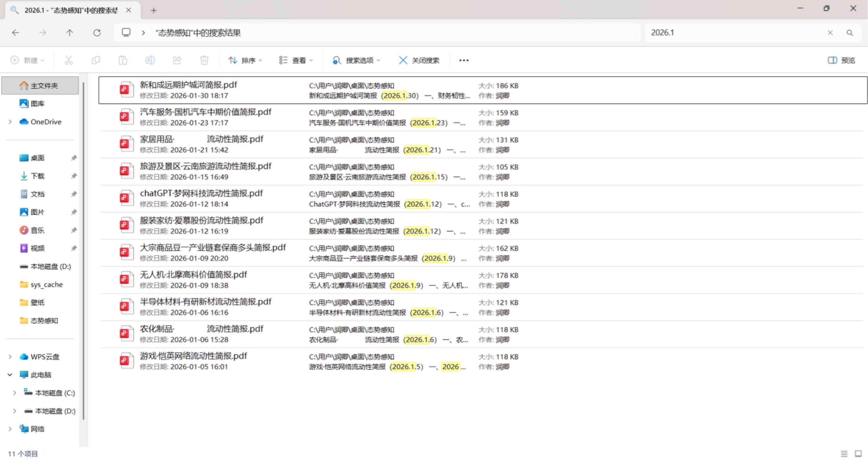The image size is (868, 461).
Task: Open the Search options dropdown
Action: click(x=357, y=60)
